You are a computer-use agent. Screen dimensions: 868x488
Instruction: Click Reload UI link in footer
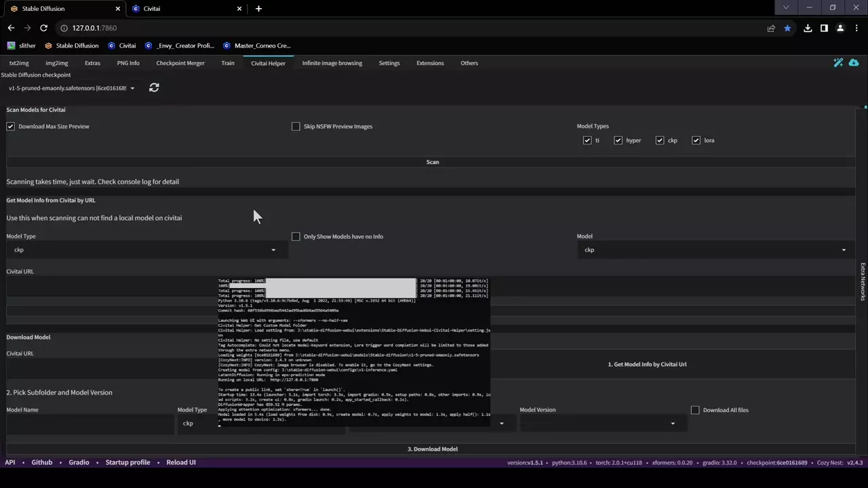pyautogui.click(x=181, y=462)
